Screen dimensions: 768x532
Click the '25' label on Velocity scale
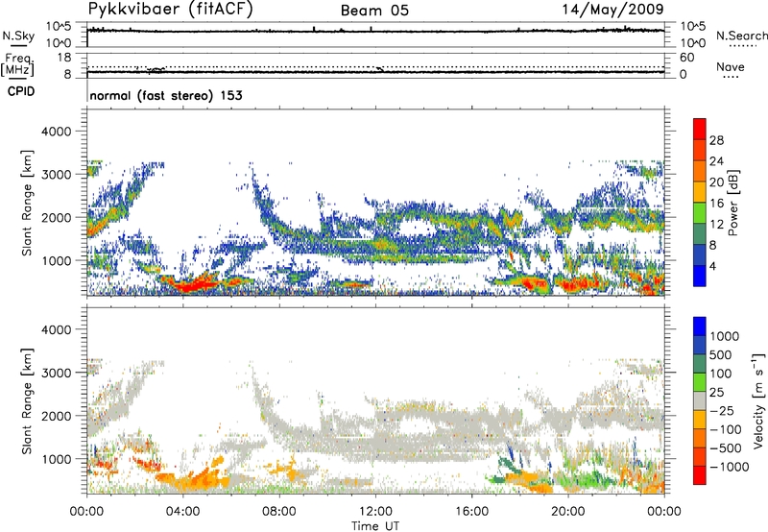717,393
